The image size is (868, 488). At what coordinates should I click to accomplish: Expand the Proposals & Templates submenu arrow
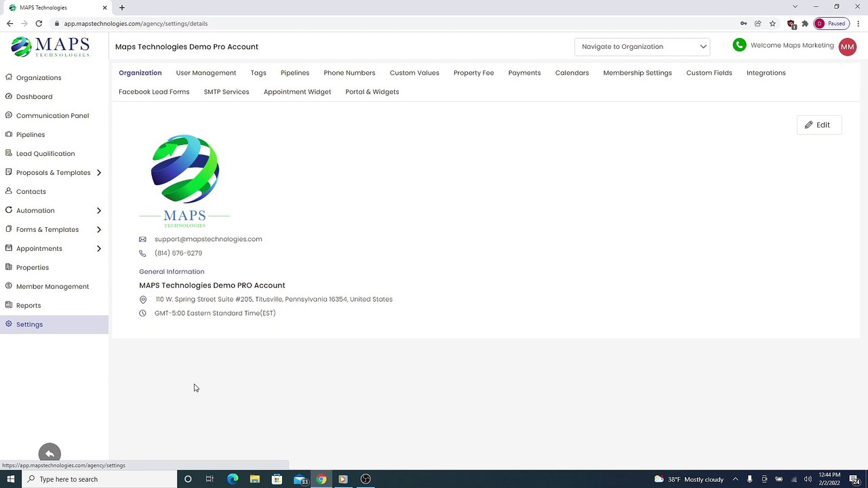coord(98,172)
